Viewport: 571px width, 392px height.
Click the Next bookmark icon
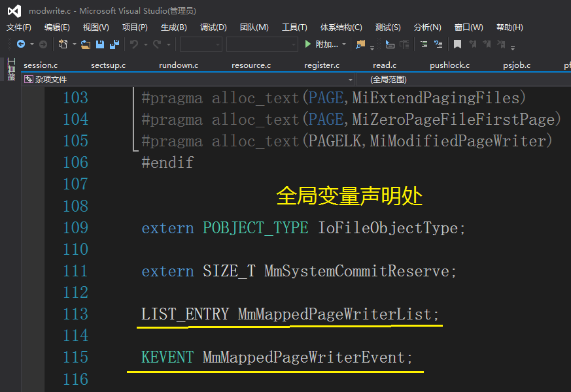487,44
